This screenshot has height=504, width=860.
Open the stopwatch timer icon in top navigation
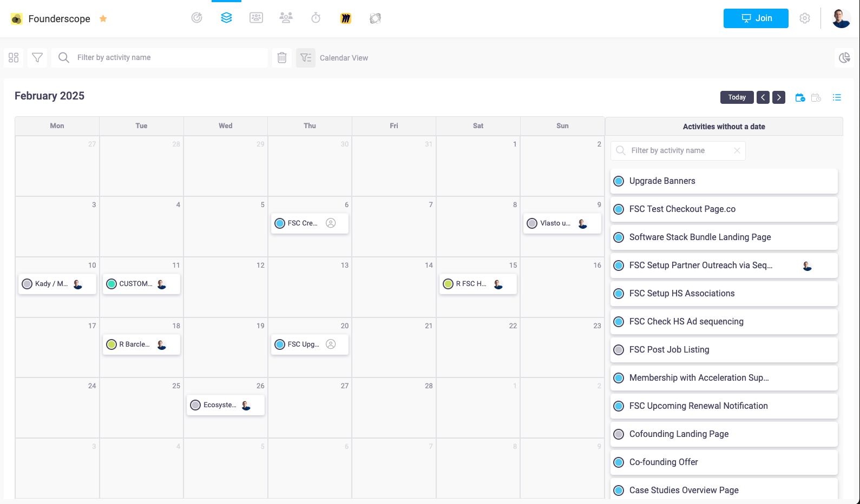[316, 18]
